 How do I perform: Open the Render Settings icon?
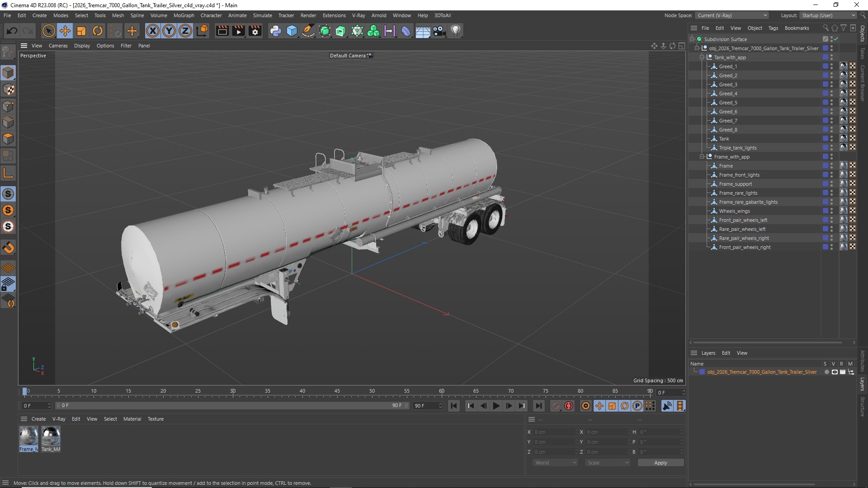[255, 31]
